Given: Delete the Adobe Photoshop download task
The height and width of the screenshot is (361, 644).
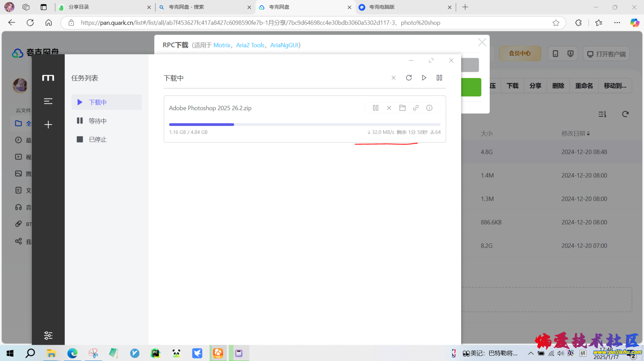Looking at the screenshot, I should tap(389, 108).
